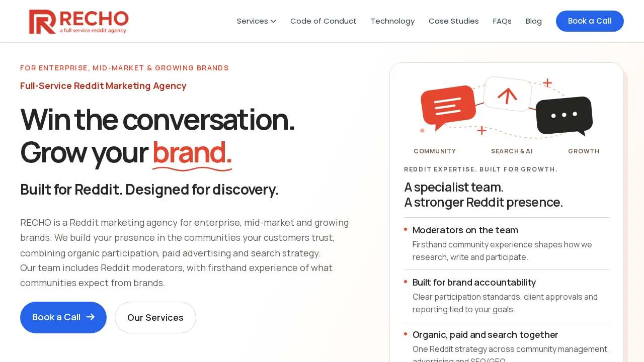
Task: Click the hero Book a Call arrow button
Action: coord(63,317)
